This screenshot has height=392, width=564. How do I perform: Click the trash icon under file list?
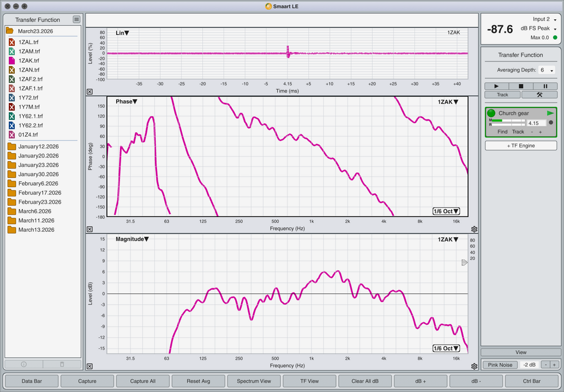point(62,364)
